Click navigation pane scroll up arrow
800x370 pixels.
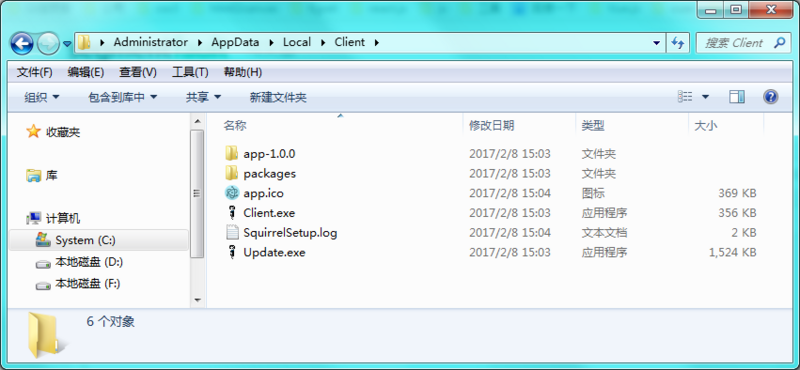click(x=197, y=121)
